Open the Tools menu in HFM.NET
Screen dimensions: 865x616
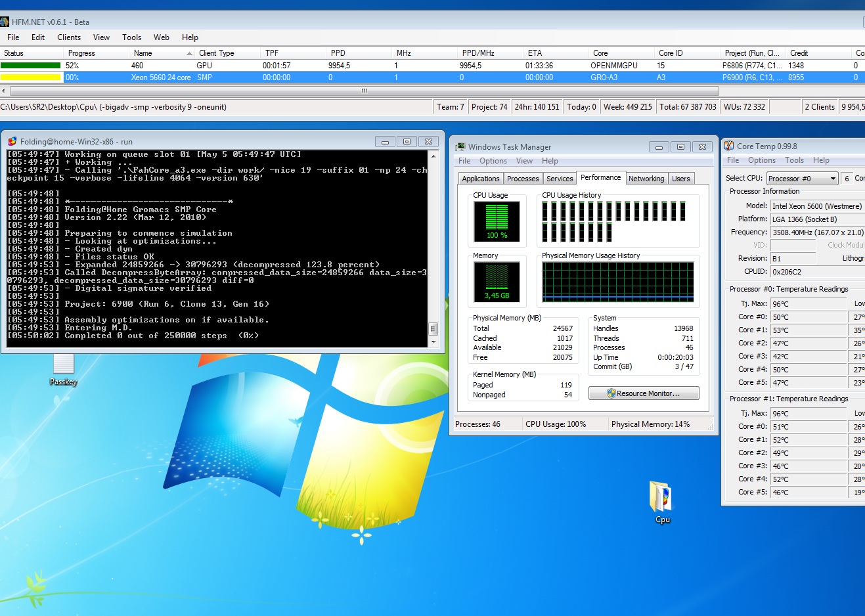[131, 37]
